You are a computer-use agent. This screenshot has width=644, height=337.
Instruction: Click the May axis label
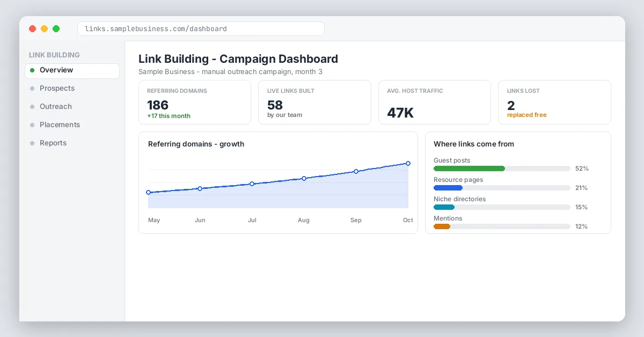point(154,220)
